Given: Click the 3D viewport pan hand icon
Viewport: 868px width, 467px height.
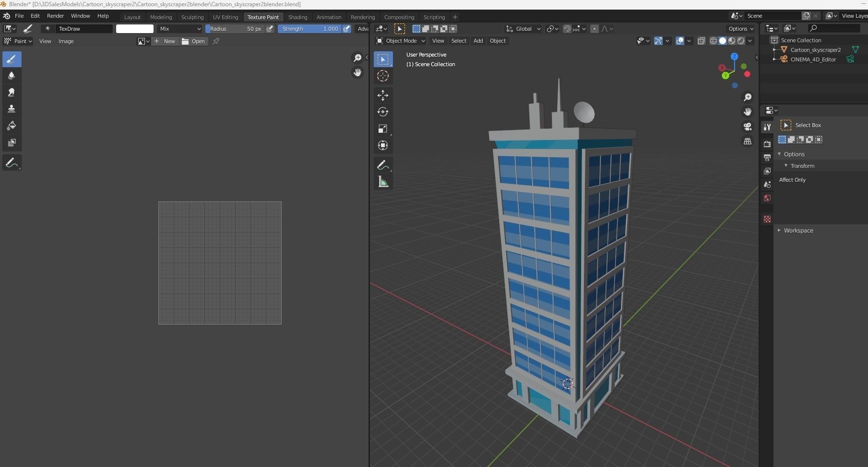Looking at the screenshot, I should coord(748,112).
